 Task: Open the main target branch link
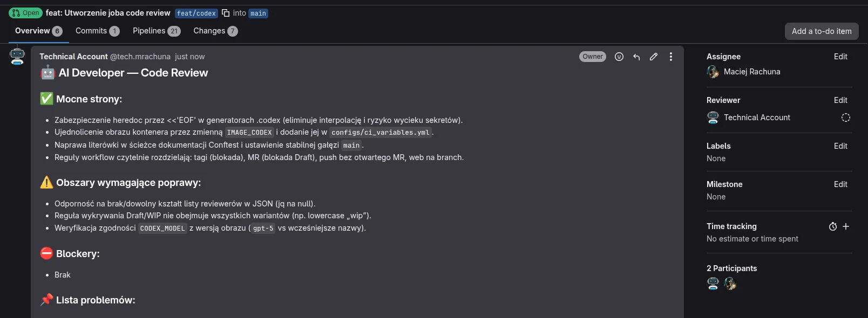[258, 13]
